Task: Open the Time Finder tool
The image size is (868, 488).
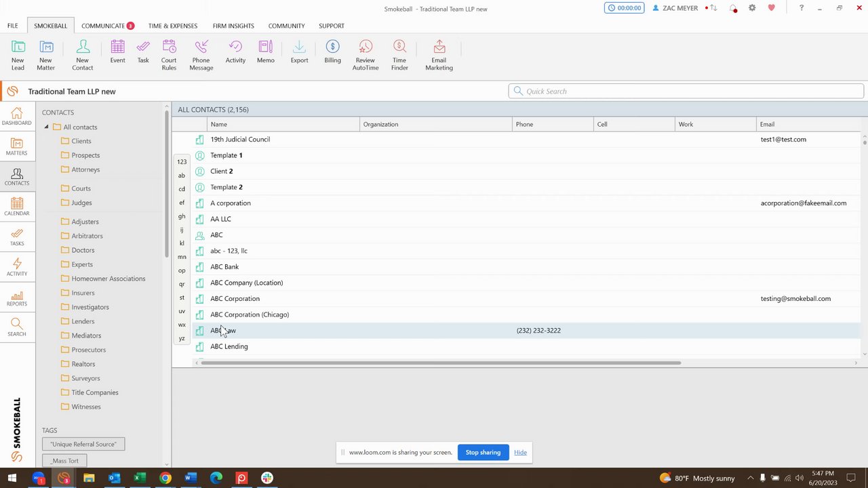Action: (x=399, y=55)
